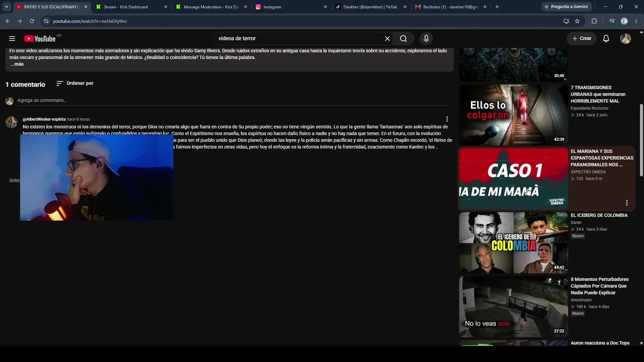Image resolution: width=644 pixels, height=362 pixels.
Task: Open the 7 TRANSMISIONES URBANAS video title
Action: tap(598, 95)
